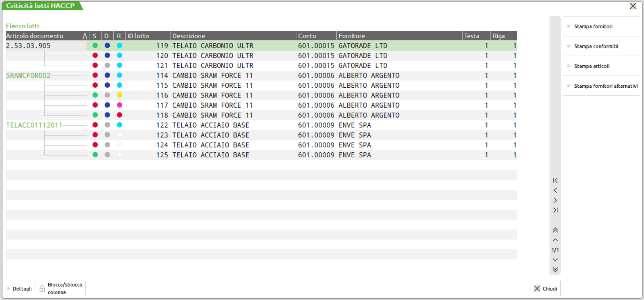The height and width of the screenshot is (300, 644).
Task: Click yellow R status dot of lot 116
Action: point(119,95)
